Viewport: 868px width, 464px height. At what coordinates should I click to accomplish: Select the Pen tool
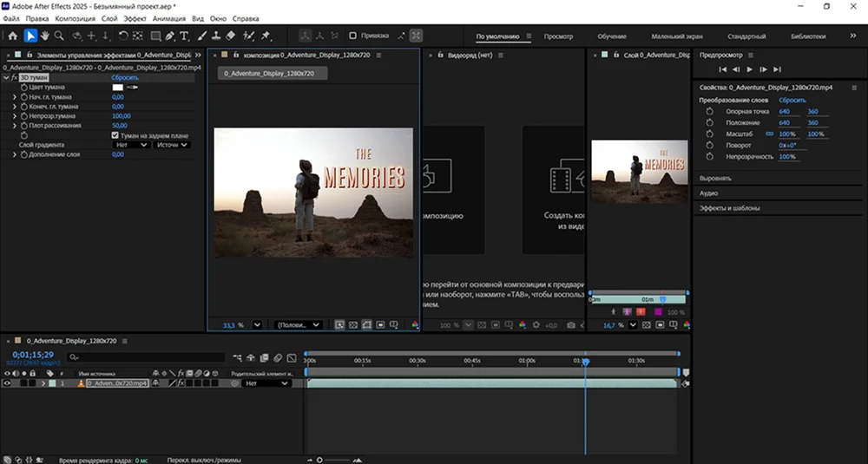(170, 36)
